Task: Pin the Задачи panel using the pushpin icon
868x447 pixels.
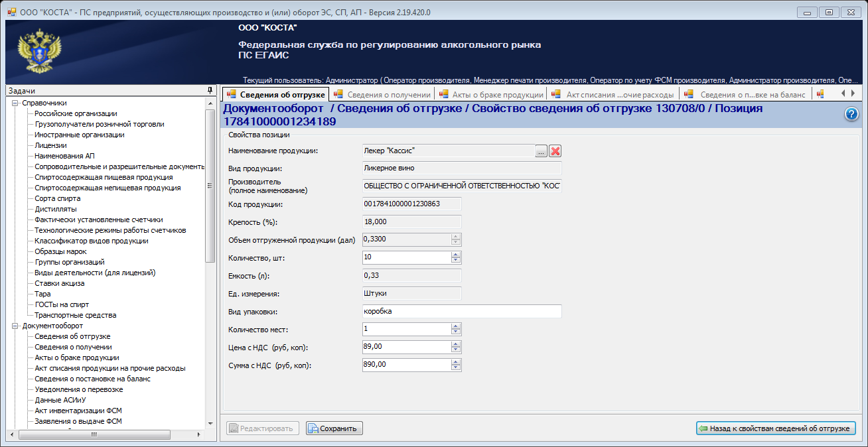Action: 210,90
